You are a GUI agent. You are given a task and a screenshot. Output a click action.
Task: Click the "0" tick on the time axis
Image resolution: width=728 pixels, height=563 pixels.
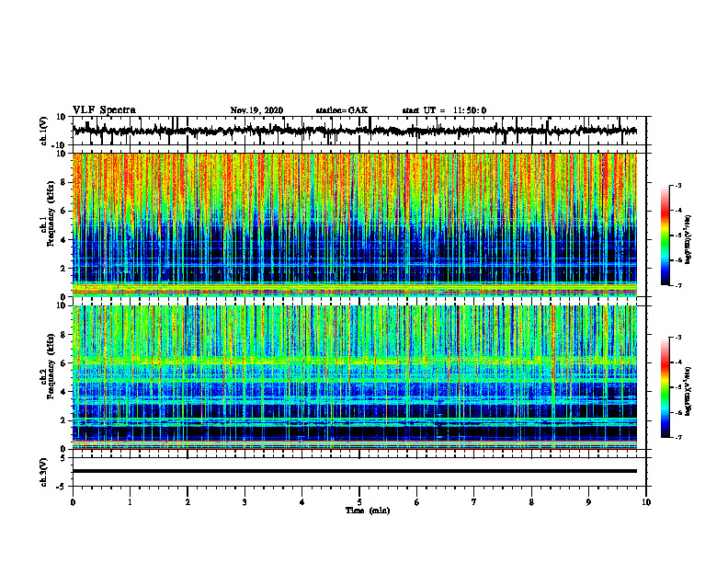(73, 502)
